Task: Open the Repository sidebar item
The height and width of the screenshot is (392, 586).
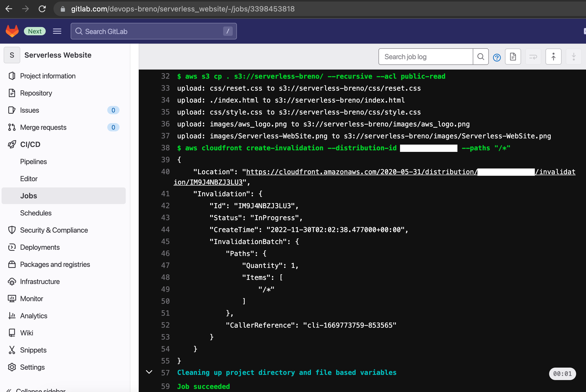Action: click(36, 93)
